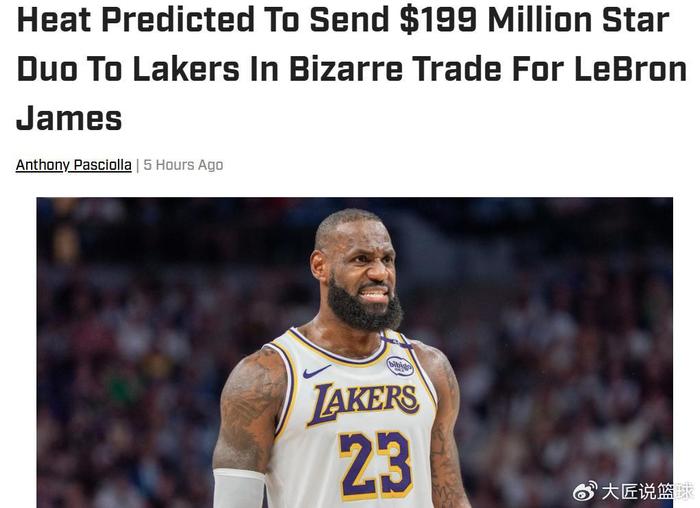Click the word "Predicted" in the headline
This screenshot has height=508, width=700.
tap(178, 20)
